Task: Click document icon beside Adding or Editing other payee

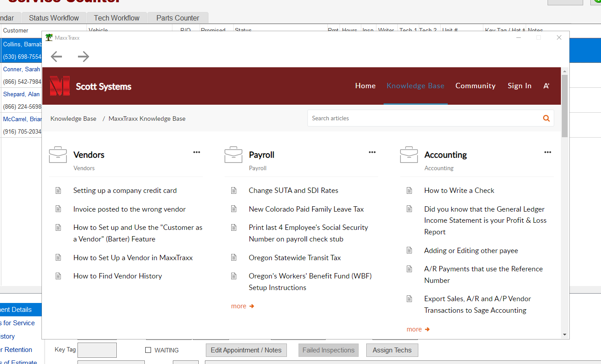Action: click(409, 250)
